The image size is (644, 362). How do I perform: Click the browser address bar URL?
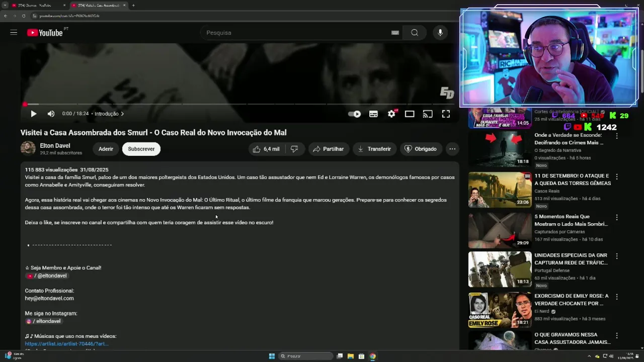point(69,16)
